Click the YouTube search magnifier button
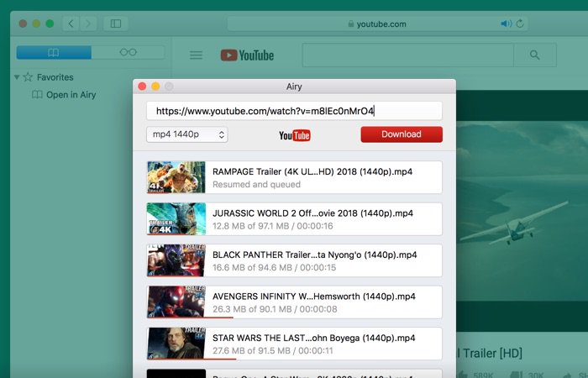588x378 pixels. point(535,55)
